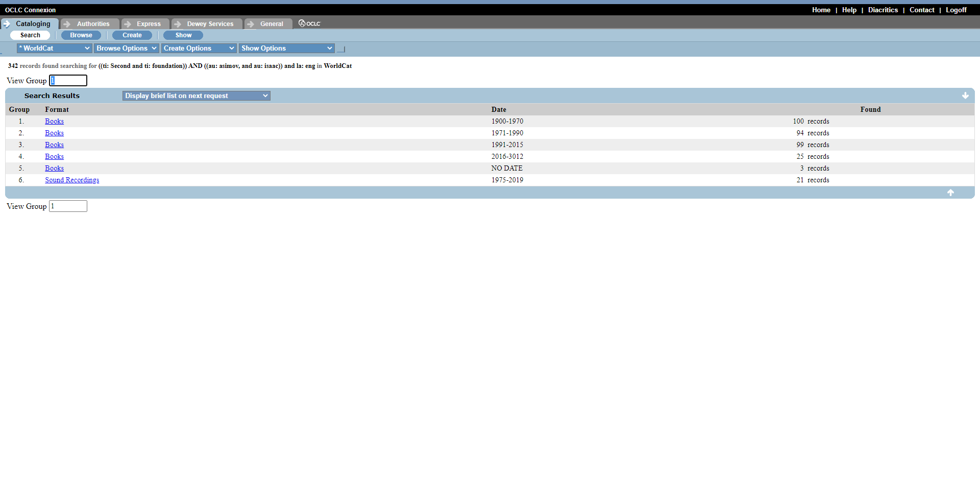Click the arrow icon on General tab

[251, 24]
